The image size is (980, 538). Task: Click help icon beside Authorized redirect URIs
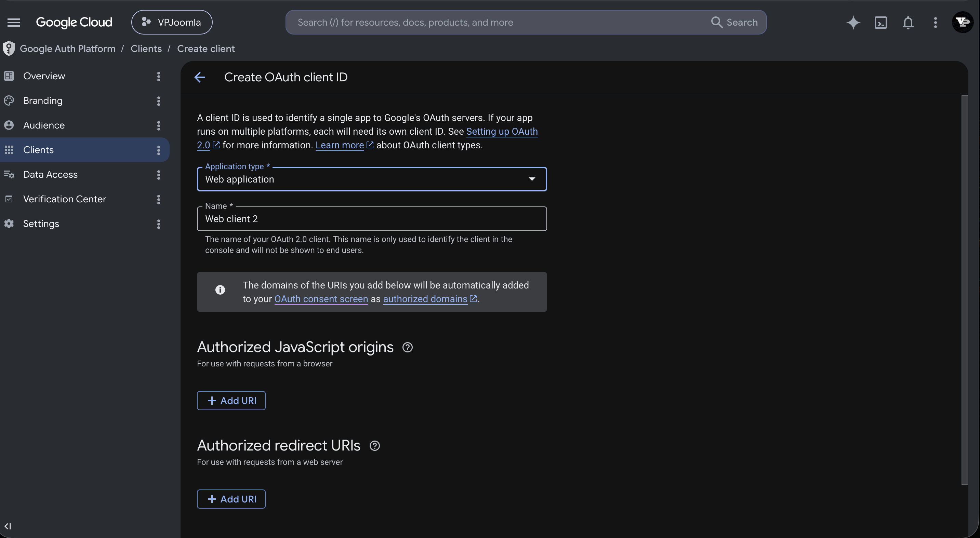(375, 446)
